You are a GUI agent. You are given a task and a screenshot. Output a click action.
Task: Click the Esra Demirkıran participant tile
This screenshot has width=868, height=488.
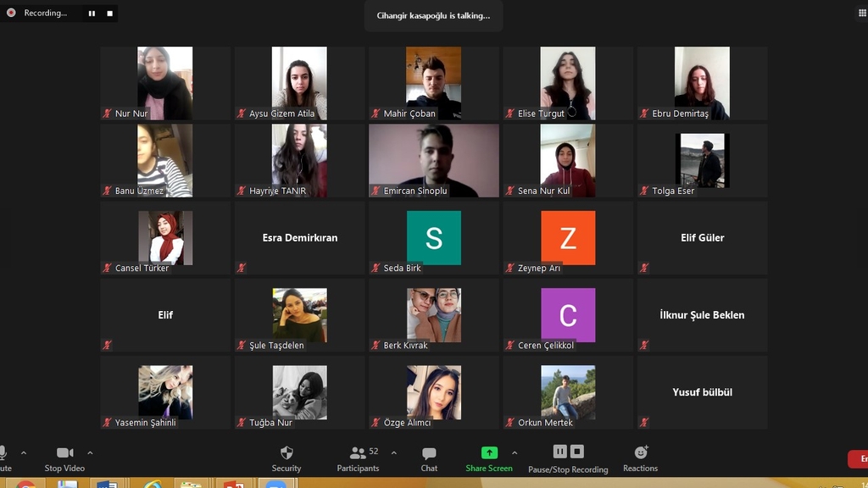coord(299,238)
